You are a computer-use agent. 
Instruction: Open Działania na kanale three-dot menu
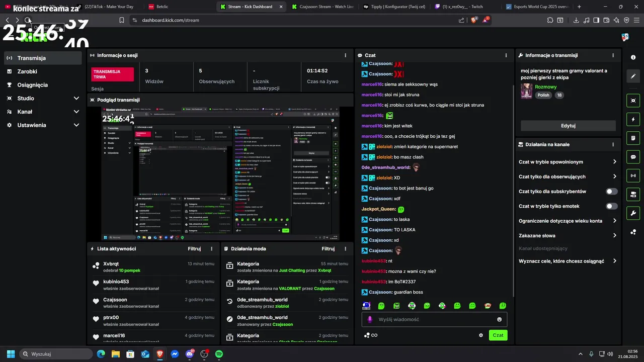[x=613, y=144]
